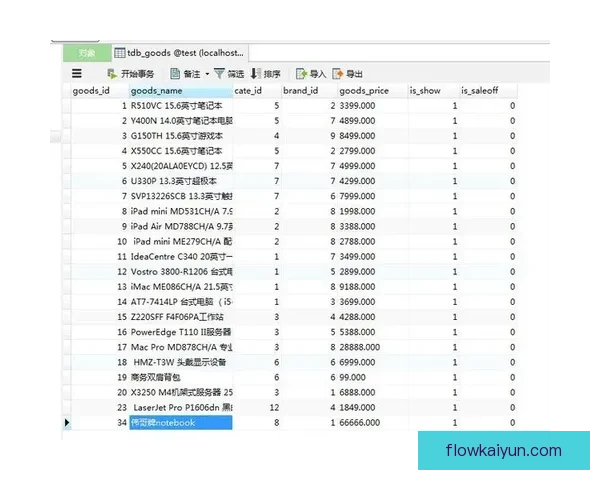Viewport: 600px width, 480px height.
Task: Click the is_show column header
Action: (433, 91)
